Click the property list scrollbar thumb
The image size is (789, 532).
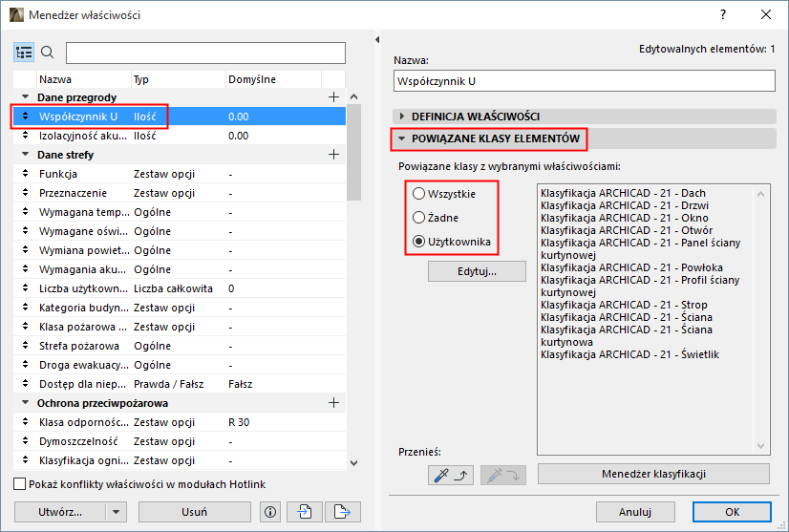pos(353,153)
